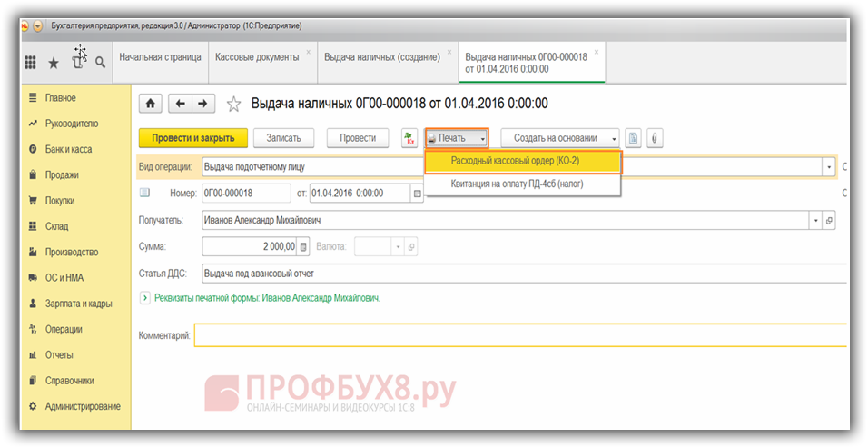868x448 pixels.
Task: Open the Получатель dropdown arrow
Action: pyautogui.click(x=815, y=220)
